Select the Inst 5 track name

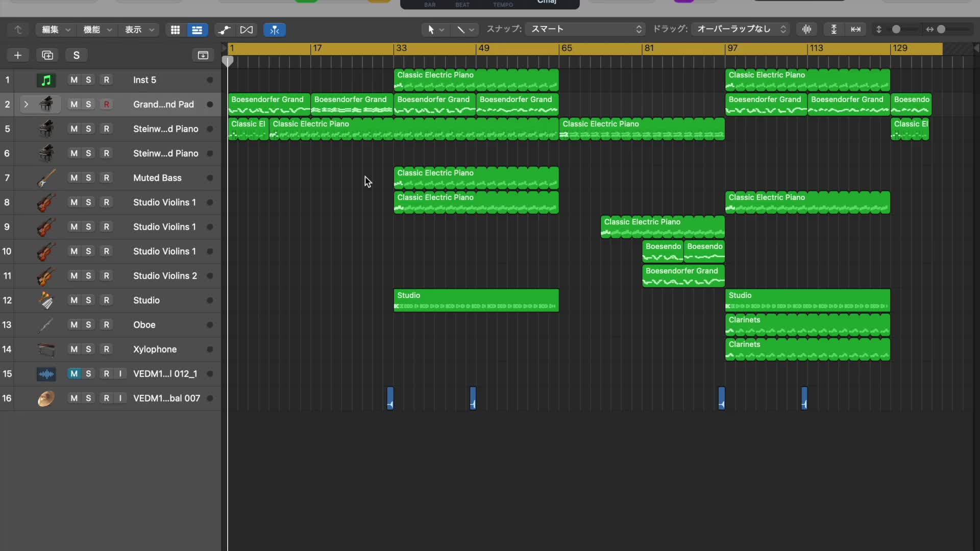144,80
